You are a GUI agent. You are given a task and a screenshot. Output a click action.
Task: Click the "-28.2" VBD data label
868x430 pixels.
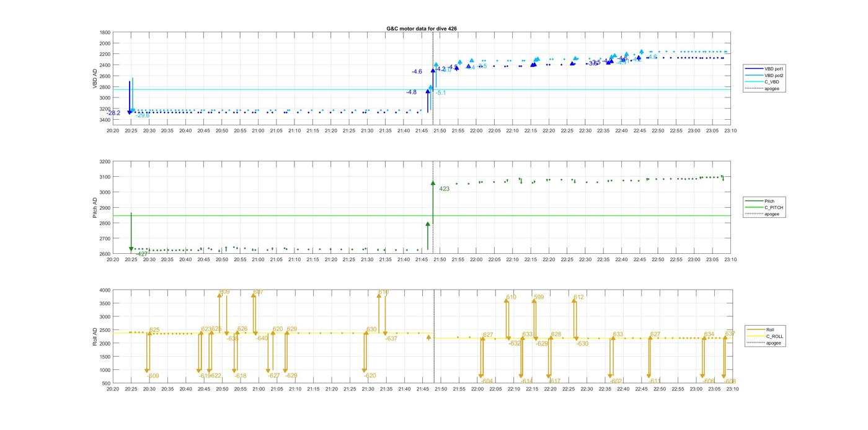pos(113,113)
